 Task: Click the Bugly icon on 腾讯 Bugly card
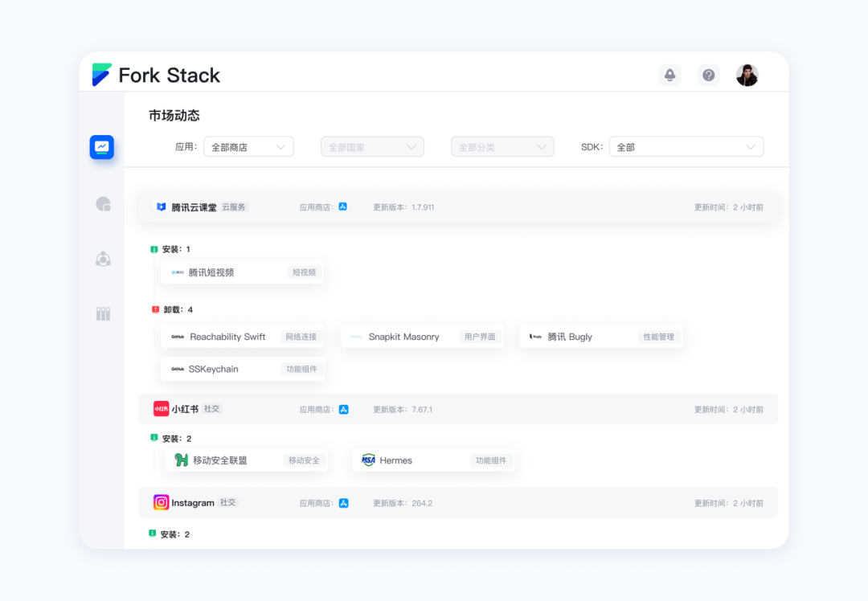535,337
